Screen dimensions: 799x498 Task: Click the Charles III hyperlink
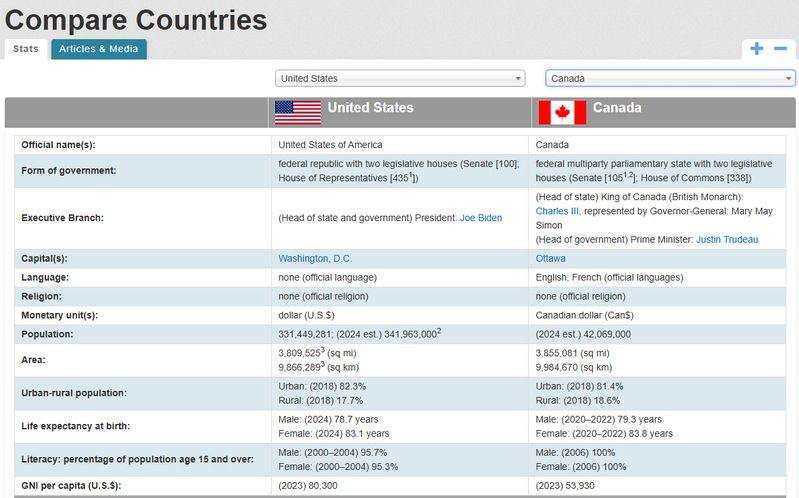pyautogui.click(x=559, y=211)
